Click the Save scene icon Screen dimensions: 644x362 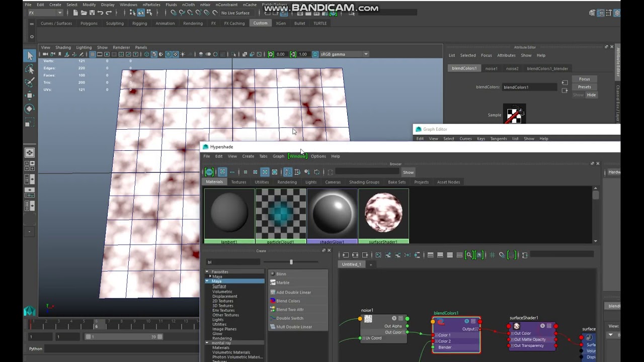click(92, 13)
